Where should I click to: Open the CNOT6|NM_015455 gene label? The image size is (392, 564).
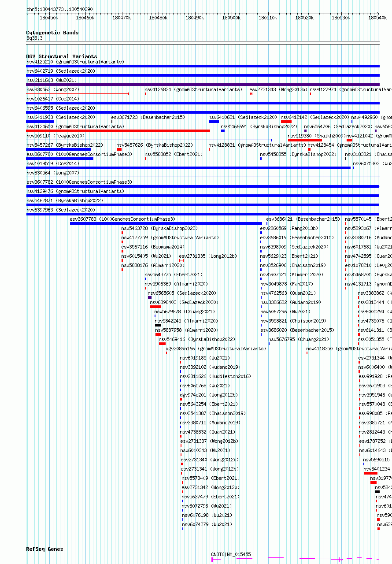point(231,554)
